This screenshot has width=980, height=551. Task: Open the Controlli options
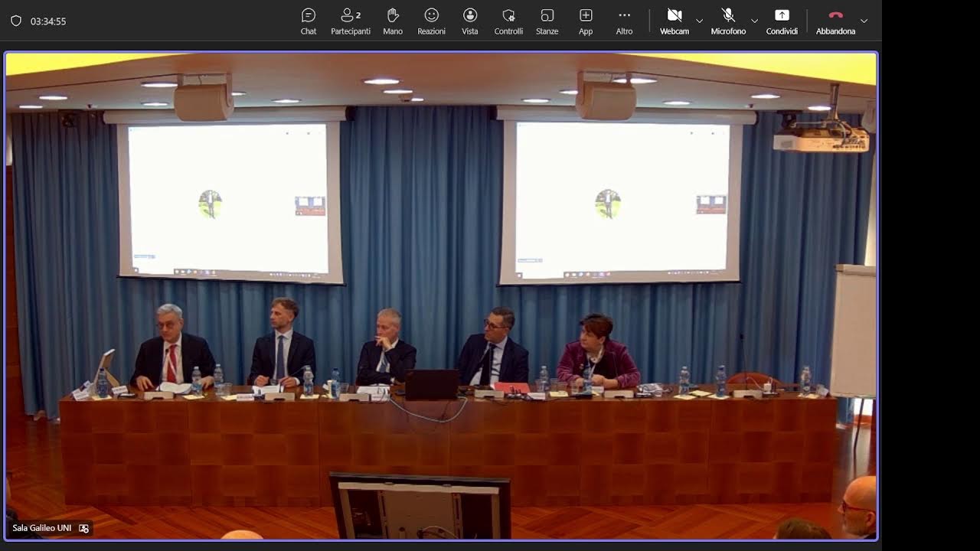tap(508, 21)
